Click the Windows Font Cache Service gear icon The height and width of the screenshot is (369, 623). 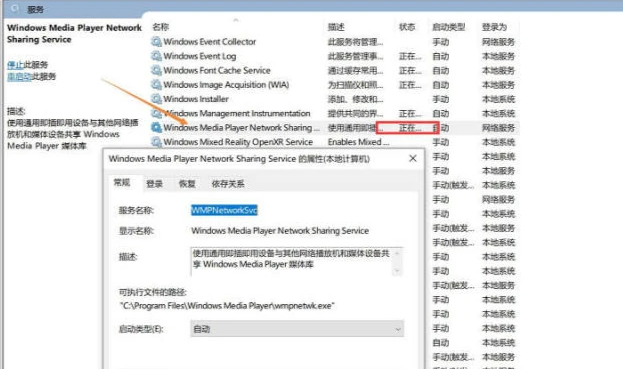coord(157,70)
